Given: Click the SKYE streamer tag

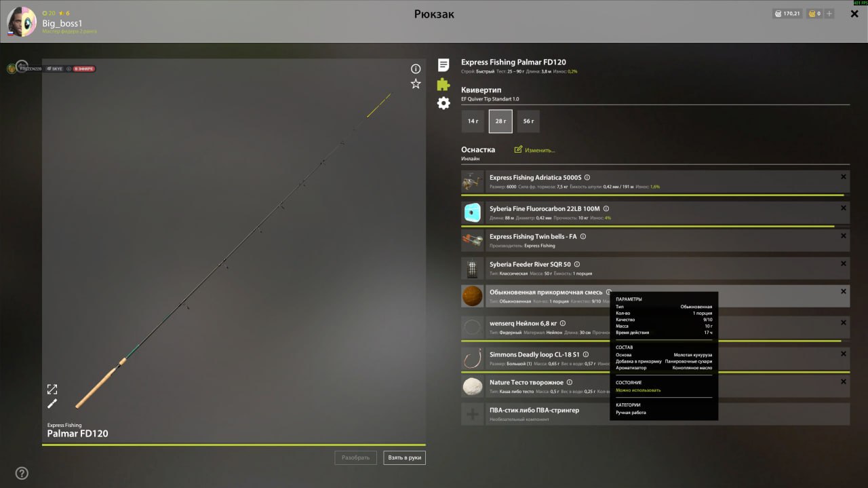Looking at the screenshot, I should point(54,69).
